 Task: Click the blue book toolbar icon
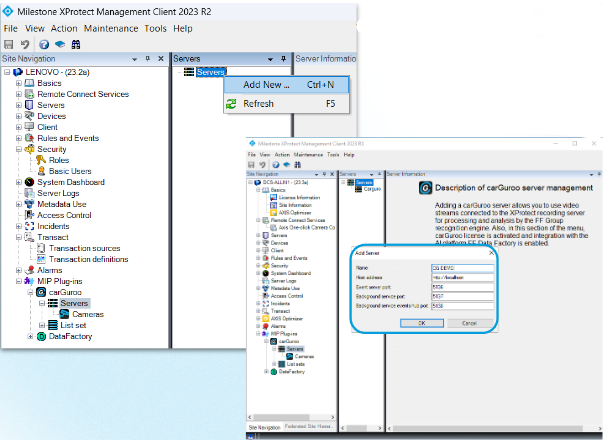click(x=60, y=44)
